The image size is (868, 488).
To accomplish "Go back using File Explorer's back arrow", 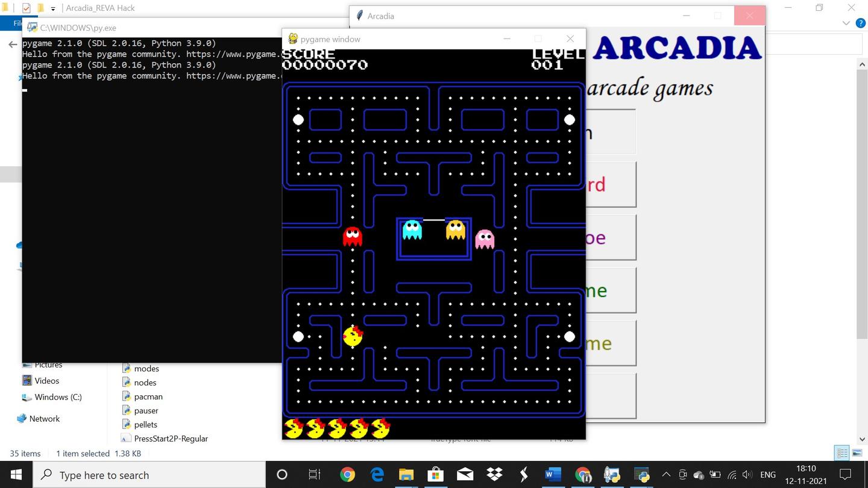I will 12,45.
